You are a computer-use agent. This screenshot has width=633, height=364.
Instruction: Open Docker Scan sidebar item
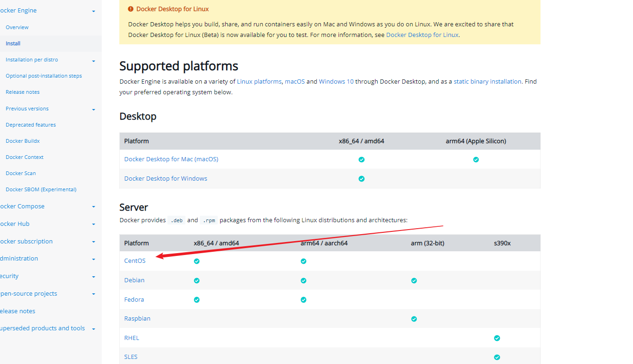[x=21, y=173]
